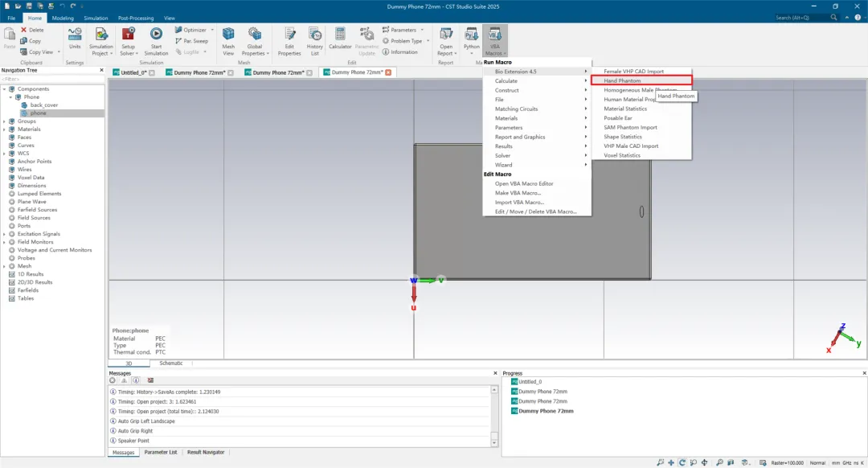Select Hand Phantom macro
Image resolution: width=868 pixels, height=468 pixels.
[641, 81]
